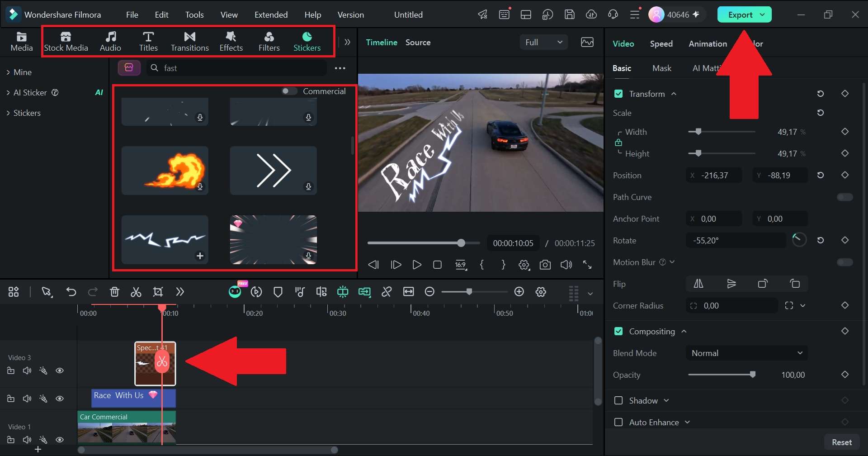This screenshot has width=868, height=456.
Task: Reset Rotate value with its reset icon
Action: [821, 240]
